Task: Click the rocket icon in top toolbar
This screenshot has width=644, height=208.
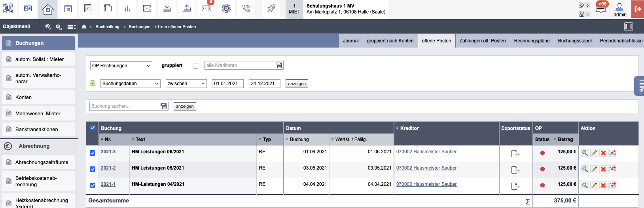Action: point(271,9)
